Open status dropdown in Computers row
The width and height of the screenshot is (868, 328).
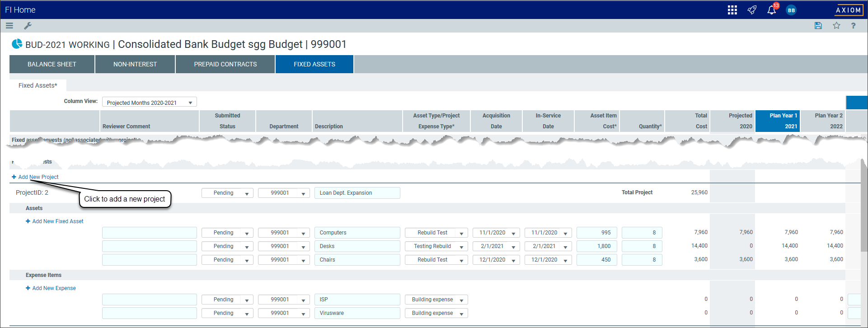click(x=227, y=233)
